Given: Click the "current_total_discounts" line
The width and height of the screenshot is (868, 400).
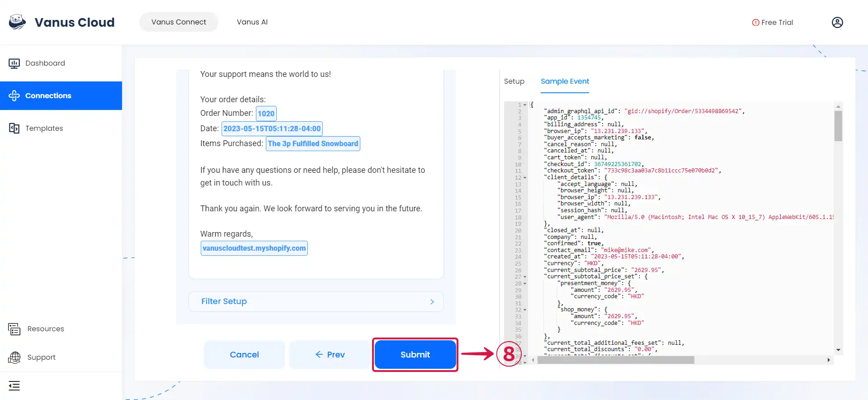Looking at the screenshot, I should tap(601, 349).
